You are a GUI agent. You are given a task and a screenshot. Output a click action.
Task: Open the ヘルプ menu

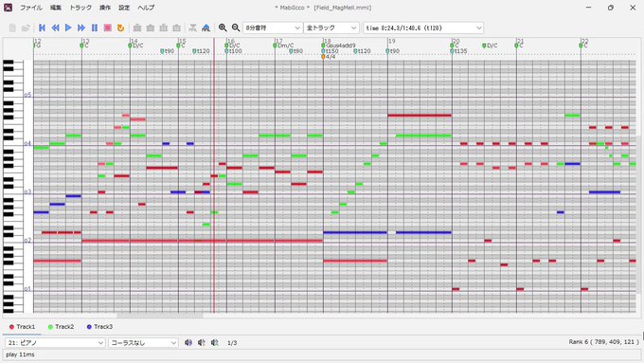coord(146,8)
